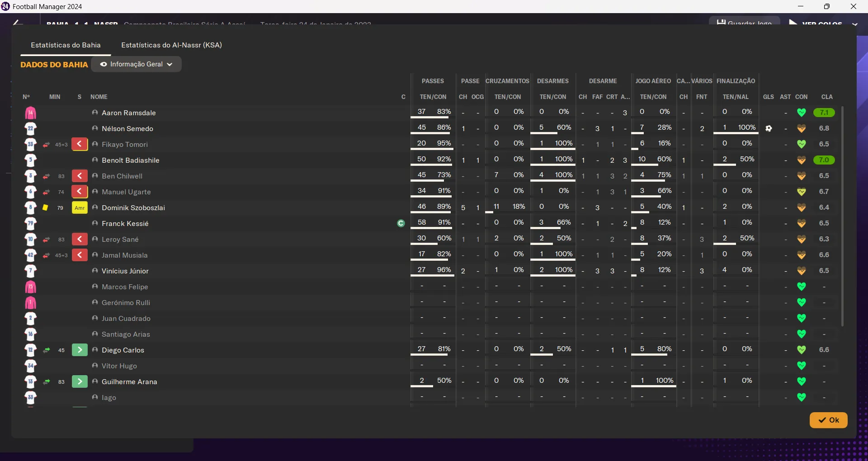Sort by the CLA rating column header
The image size is (868, 461).
point(827,97)
